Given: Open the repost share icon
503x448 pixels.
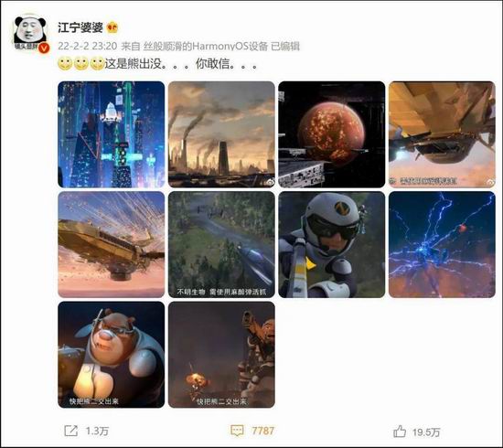Looking at the screenshot, I should (x=71, y=431).
